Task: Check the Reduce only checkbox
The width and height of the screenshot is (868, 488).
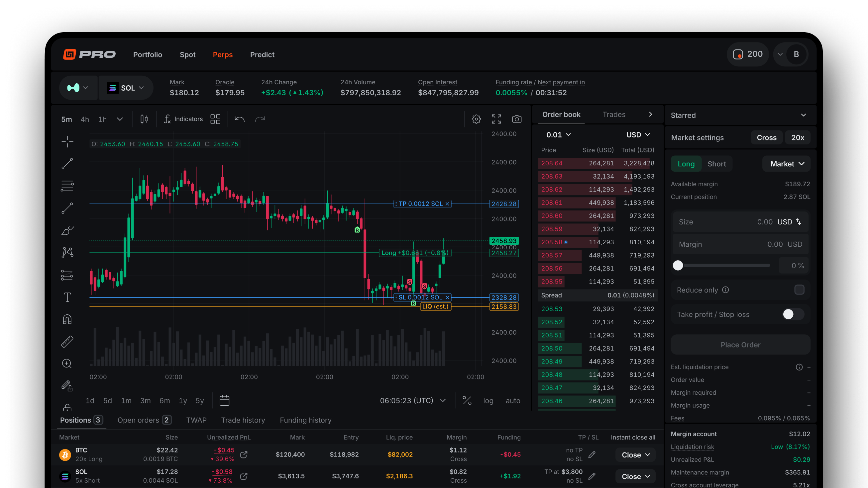Action: pos(799,290)
